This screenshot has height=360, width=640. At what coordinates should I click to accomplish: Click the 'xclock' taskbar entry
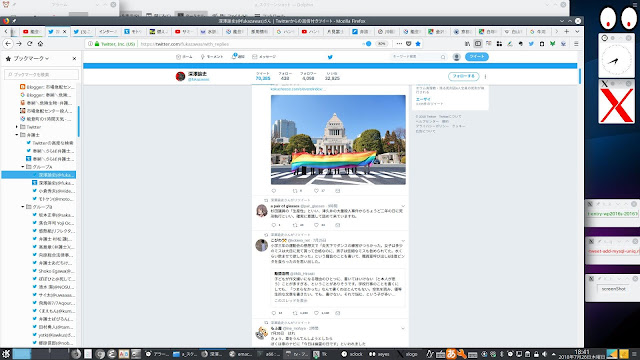352,354
